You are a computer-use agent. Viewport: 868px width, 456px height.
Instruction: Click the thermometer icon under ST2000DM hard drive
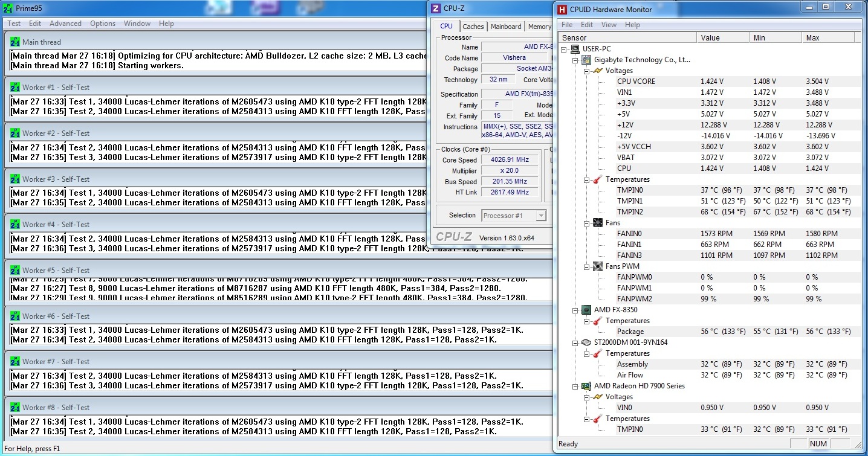(598, 353)
